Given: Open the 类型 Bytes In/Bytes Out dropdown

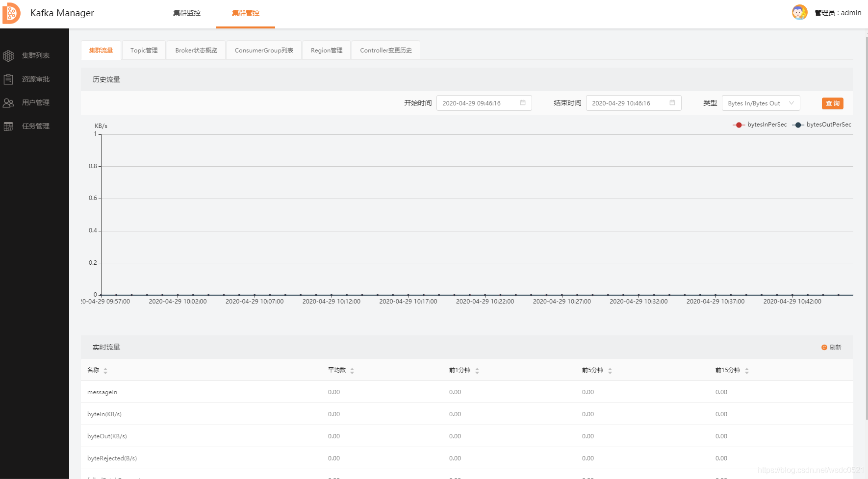Looking at the screenshot, I should pos(761,103).
